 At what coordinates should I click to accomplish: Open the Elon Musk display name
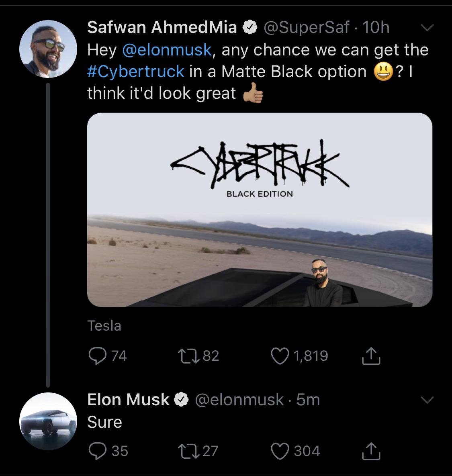tap(128, 400)
